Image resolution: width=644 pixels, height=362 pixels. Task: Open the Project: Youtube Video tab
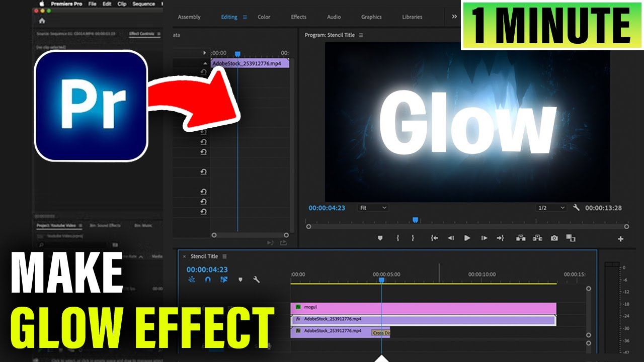pos(57,225)
